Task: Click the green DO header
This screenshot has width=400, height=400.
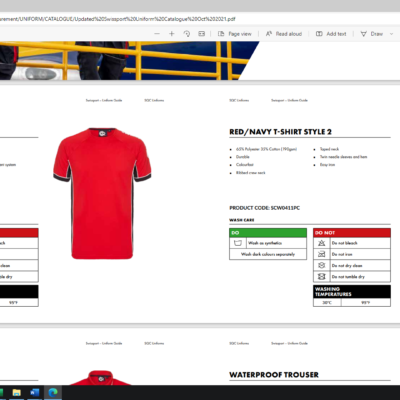Action: coord(268,233)
